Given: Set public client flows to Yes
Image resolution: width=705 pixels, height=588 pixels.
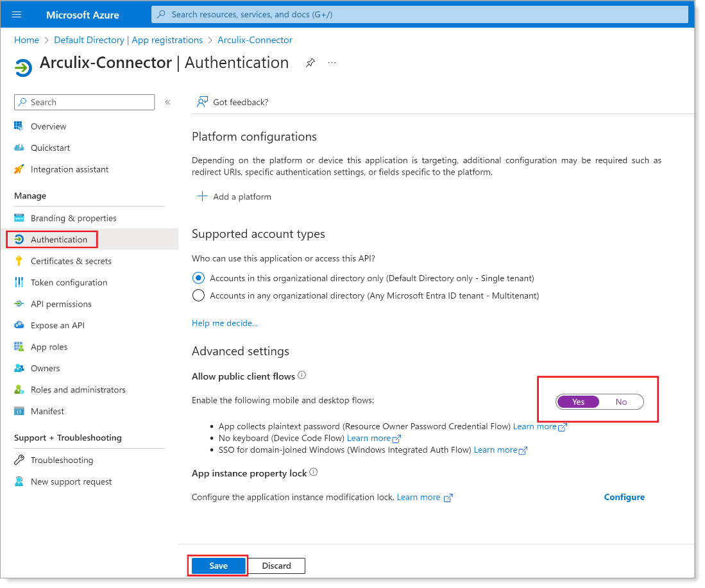Looking at the screenshot, I should 578,402.
